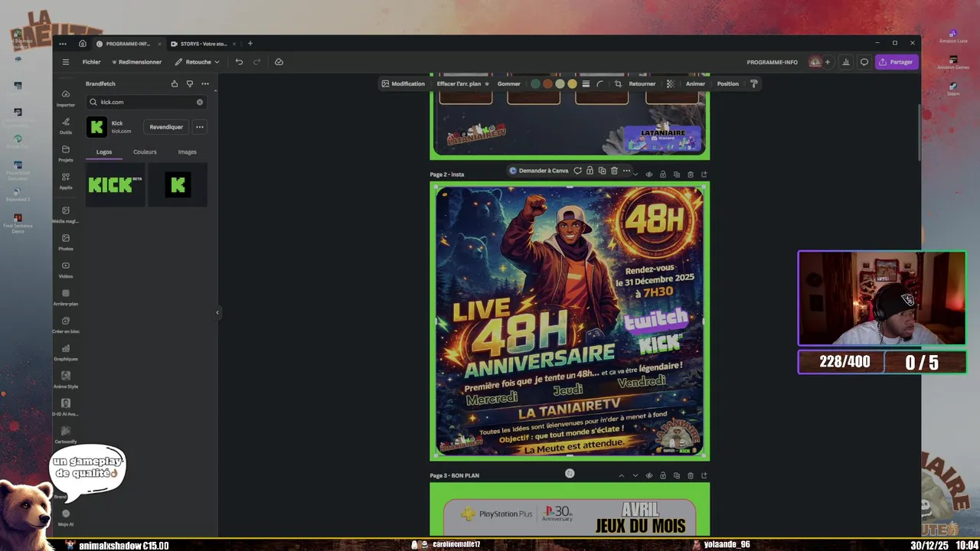This screenshot has height=551, width=980.
Task: Open floating toolbar more options
Action: coord(626,171)
